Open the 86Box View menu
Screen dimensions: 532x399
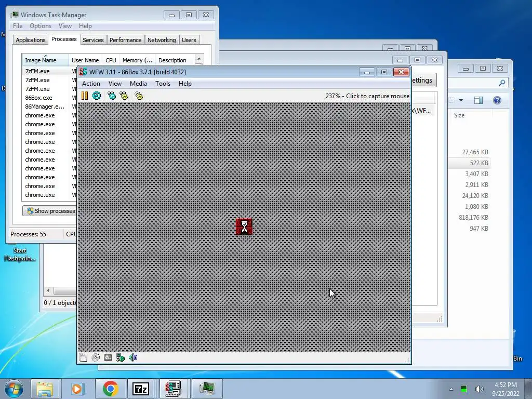115,84
